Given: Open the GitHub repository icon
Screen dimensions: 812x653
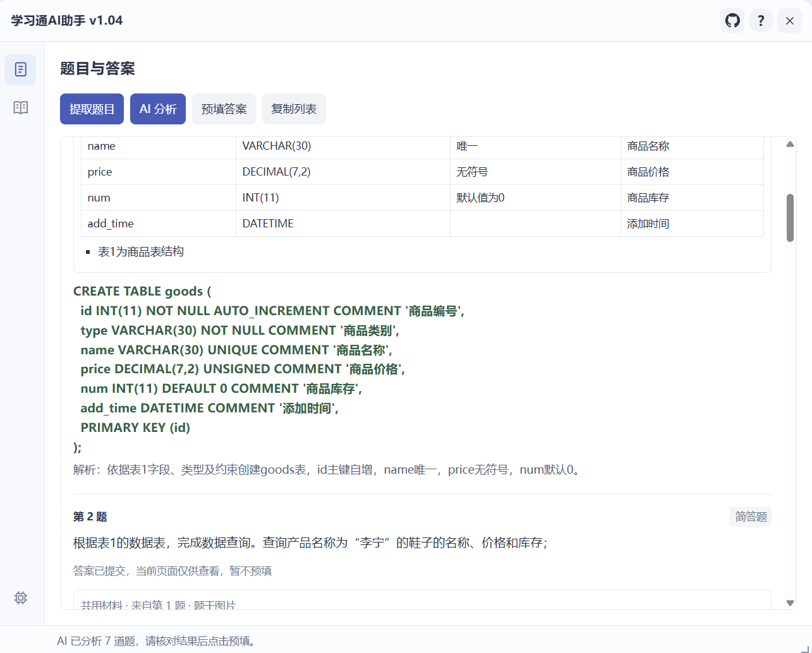Looking at the screenshot, I should 732,21.
